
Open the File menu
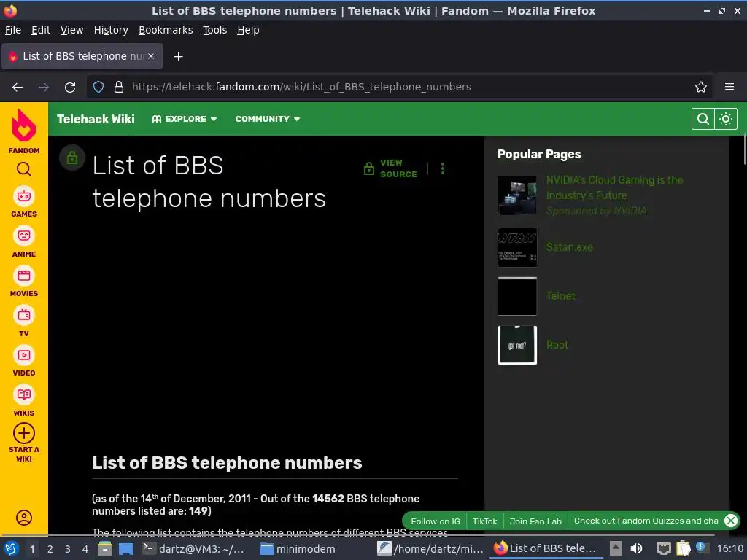13,30
